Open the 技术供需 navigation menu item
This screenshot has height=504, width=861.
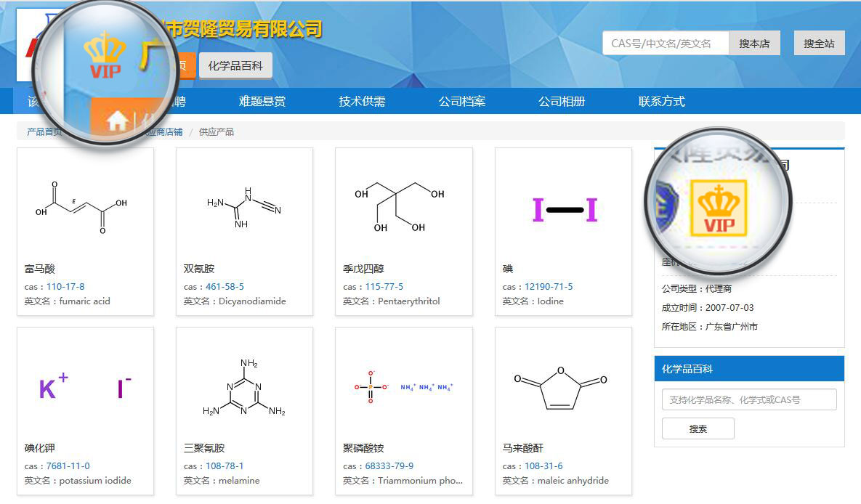point(362,102)
